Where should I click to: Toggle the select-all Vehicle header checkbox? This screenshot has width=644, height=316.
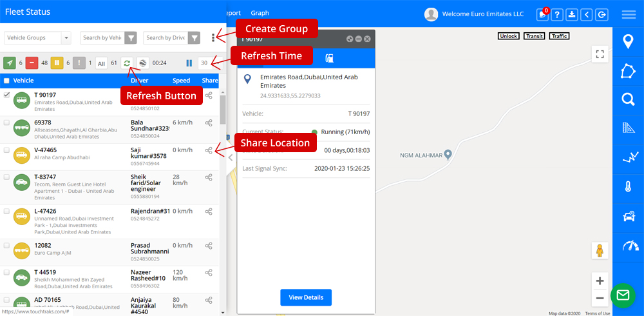click(6, 81)
